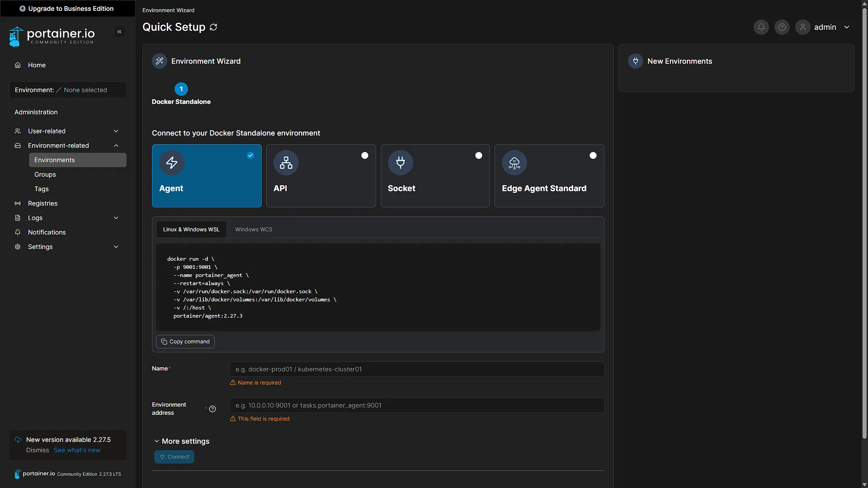The width and height of the screenshot is (868, 488).
Task: Click the Environment address input field
Action: click(x=417, y=405)
